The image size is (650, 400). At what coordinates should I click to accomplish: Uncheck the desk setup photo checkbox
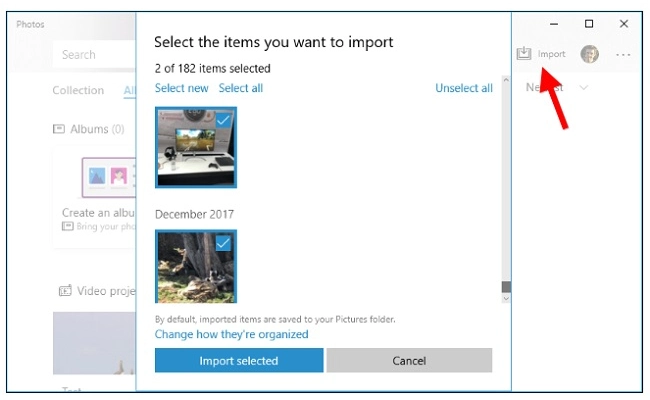[225, 120]
